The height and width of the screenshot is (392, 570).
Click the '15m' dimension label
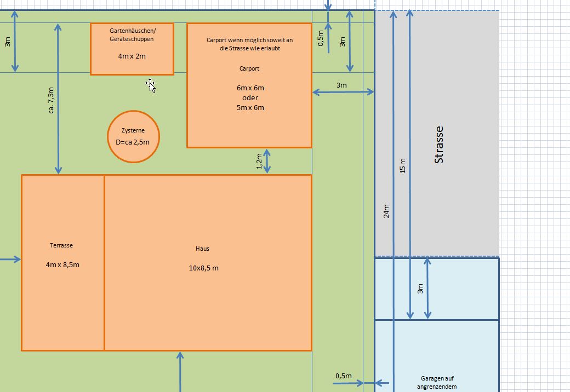pos(403,165)
